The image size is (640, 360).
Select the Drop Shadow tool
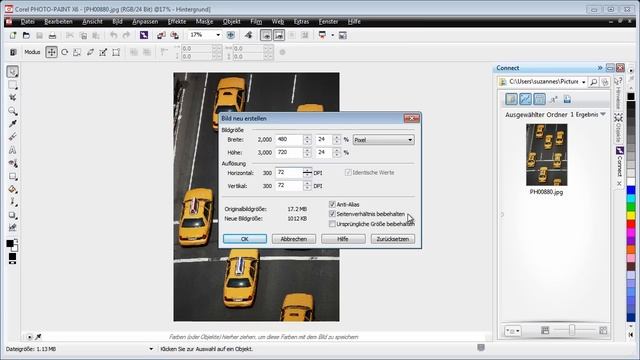coord(13,215)
